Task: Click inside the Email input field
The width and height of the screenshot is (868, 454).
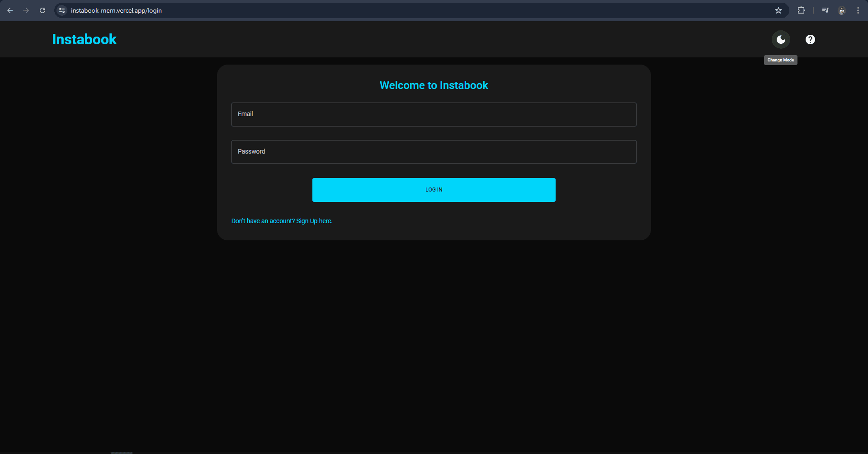Action: pyautogui.click(x=434, y=114)
